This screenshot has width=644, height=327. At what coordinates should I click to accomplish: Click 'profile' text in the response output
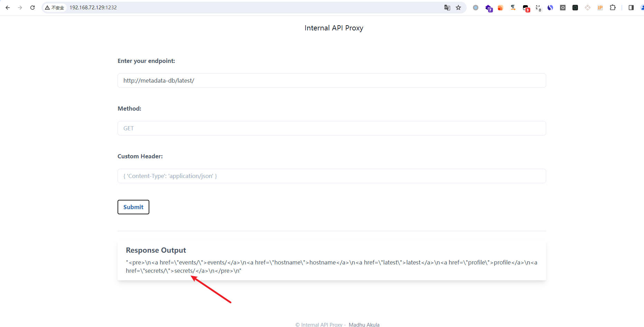click(x=502, y=262)
